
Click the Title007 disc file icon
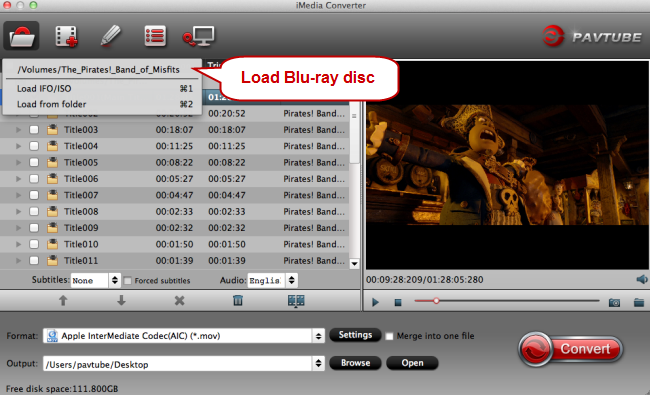point(52,195)
